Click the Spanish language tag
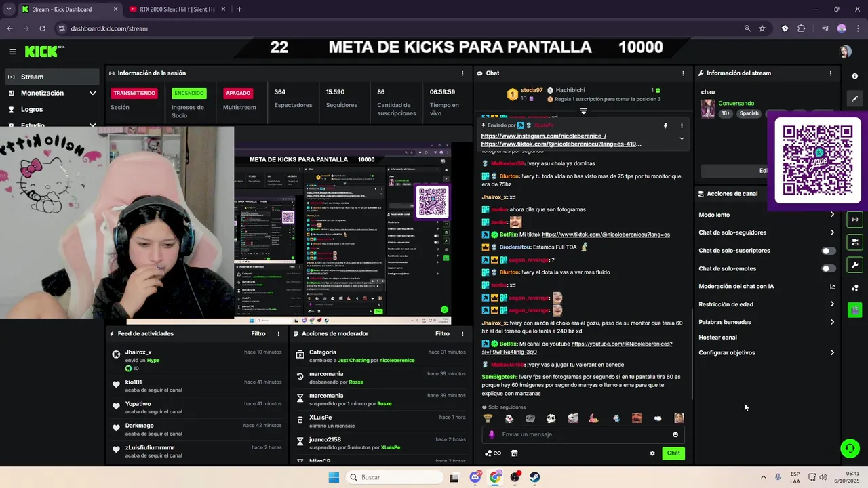 [x=749, y=114]
